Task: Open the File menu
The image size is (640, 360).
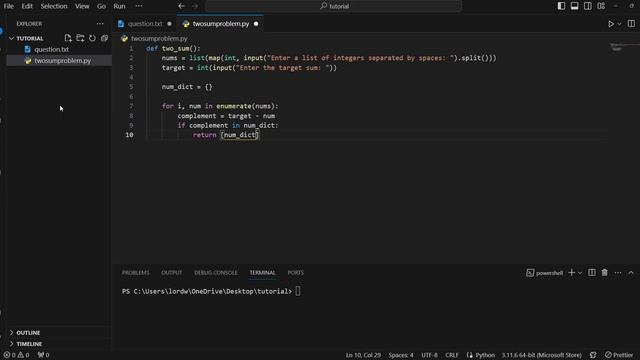Action: 8,6
